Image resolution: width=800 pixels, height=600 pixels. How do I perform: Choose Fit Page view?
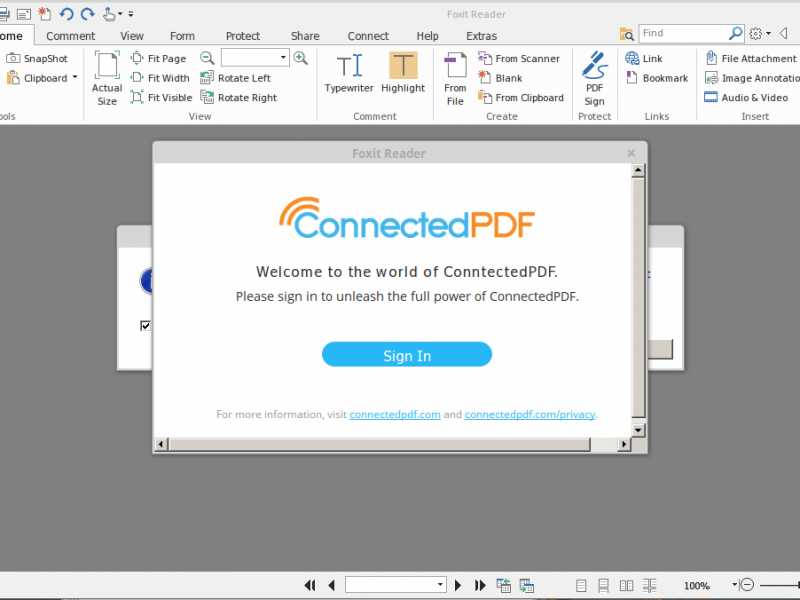pos(158,59)
